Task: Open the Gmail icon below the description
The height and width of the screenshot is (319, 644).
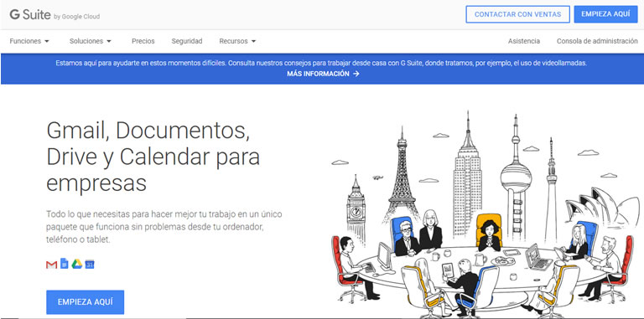Action: tap(51, 265)
